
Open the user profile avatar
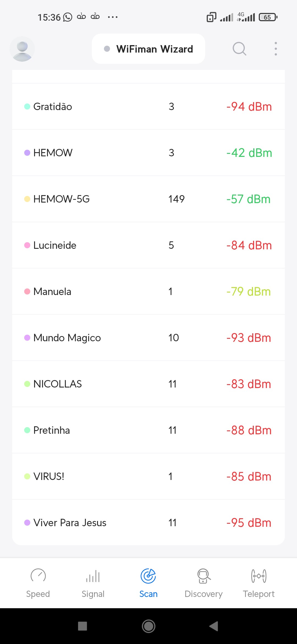coord(22,49)
